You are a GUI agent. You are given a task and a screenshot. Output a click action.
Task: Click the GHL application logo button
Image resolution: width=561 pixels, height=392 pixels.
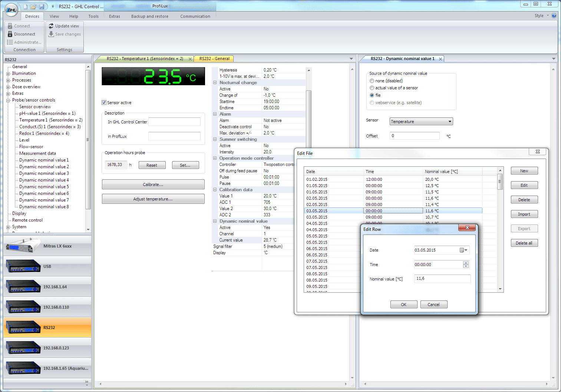(11, 10)
